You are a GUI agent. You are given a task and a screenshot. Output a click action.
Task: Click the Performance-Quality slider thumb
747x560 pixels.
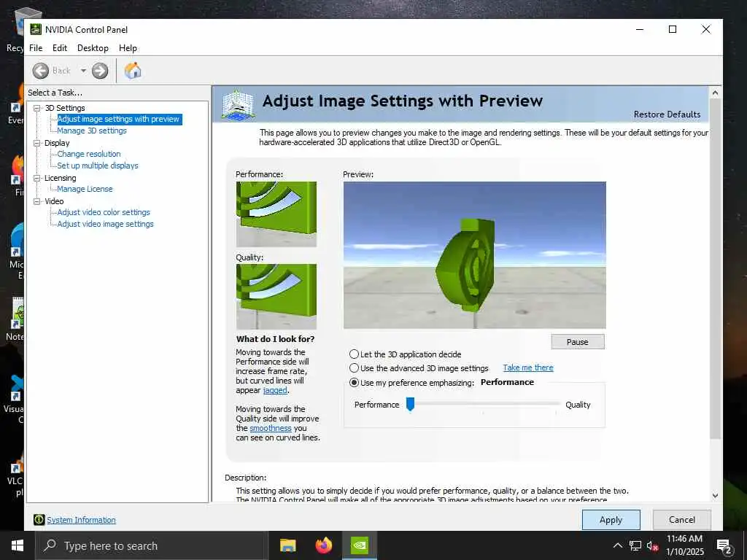click(x=410, y=404)
